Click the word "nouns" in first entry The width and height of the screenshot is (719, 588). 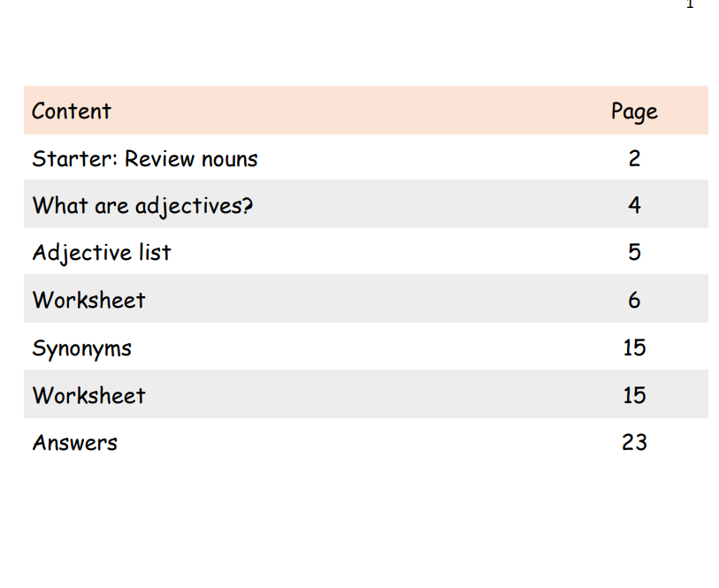(x=230, y=160)
